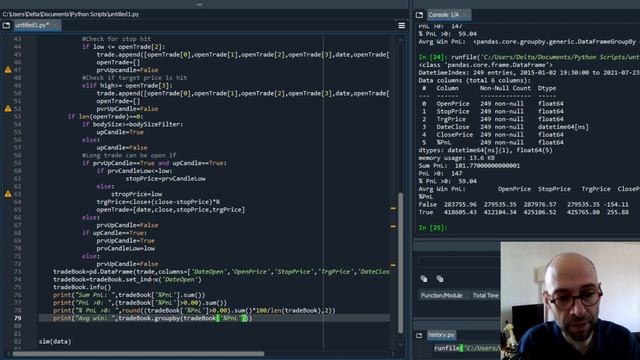Click the warning icon at line 47

[x=8, y=70]
